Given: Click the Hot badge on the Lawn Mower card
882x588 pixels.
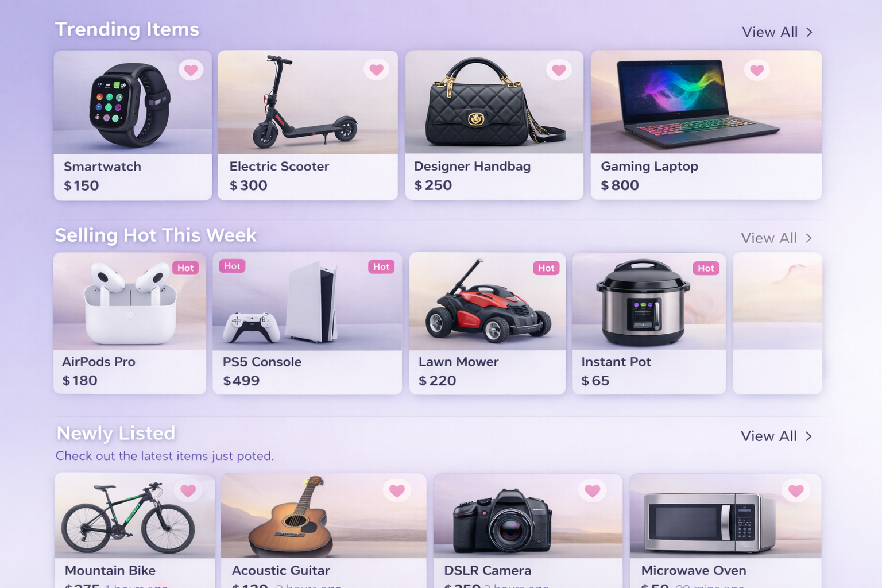Looking at the screenshot, I should (546, 268).
